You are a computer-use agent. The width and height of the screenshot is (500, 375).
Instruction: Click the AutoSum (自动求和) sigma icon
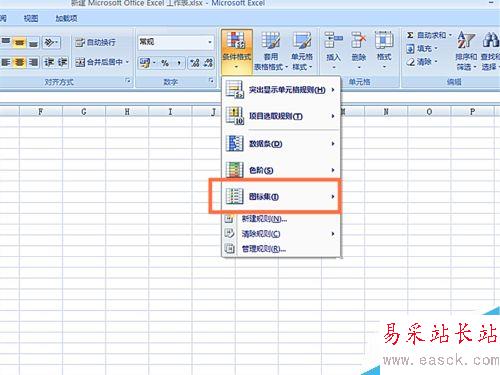(x=410, y=35)
